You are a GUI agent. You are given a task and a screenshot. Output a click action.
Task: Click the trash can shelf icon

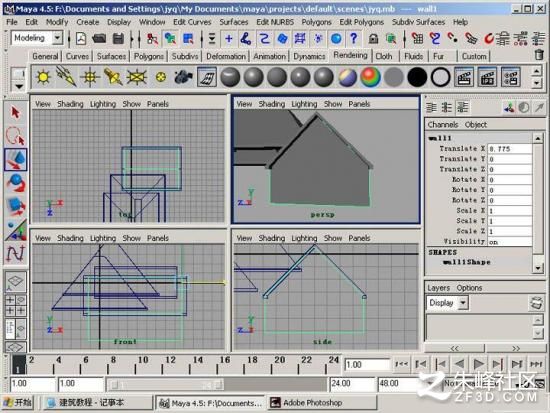coord(538,54)
